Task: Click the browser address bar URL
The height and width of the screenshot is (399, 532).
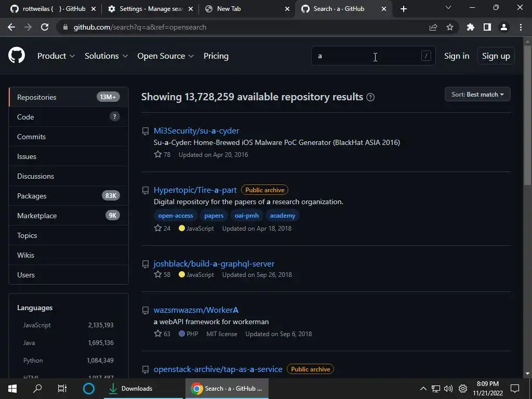Action: (140, 27)
